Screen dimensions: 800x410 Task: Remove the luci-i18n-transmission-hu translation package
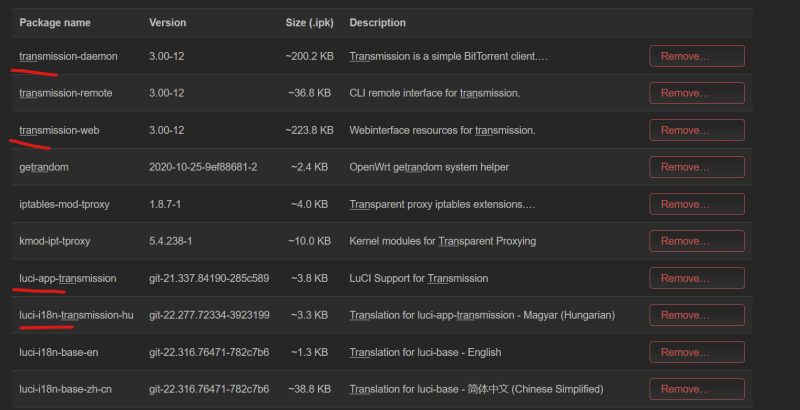click(x=696, y=315)
